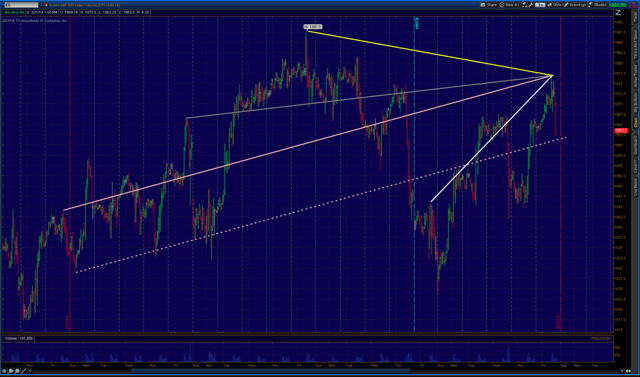Click the symbol entry field showing ES
The image size is (640, 377).
click(21, 5)
